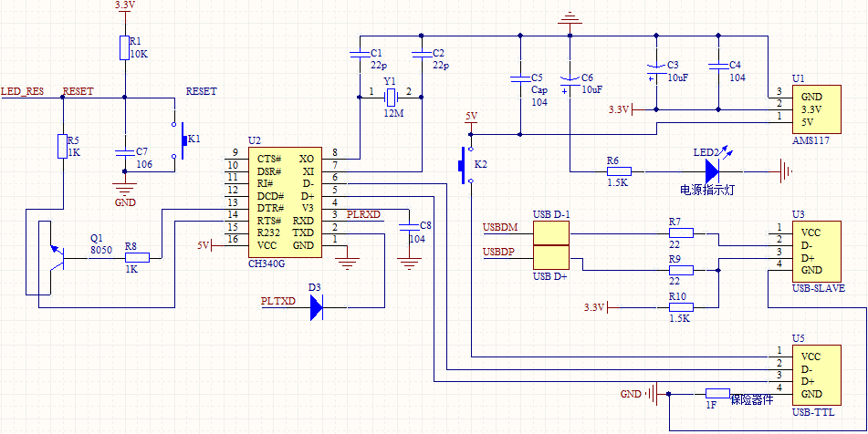
Task: Select the blue LED2 power indicator
Action: click(x=712, y=170)
